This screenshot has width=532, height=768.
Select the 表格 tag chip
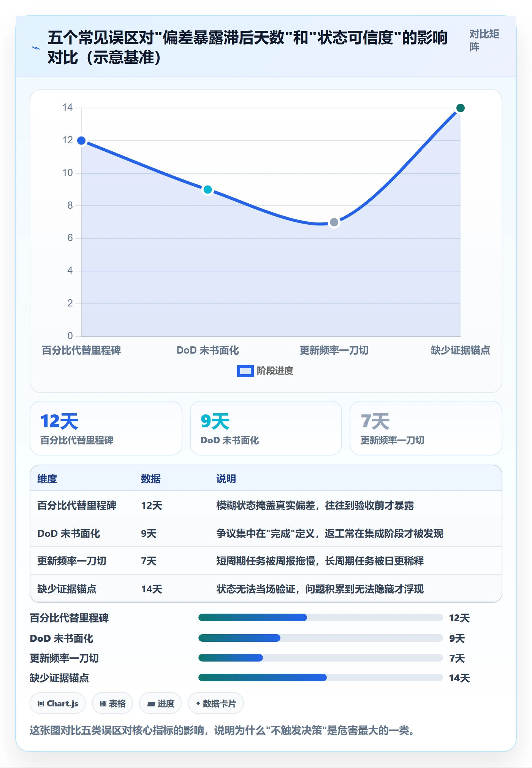coord(112,703)
